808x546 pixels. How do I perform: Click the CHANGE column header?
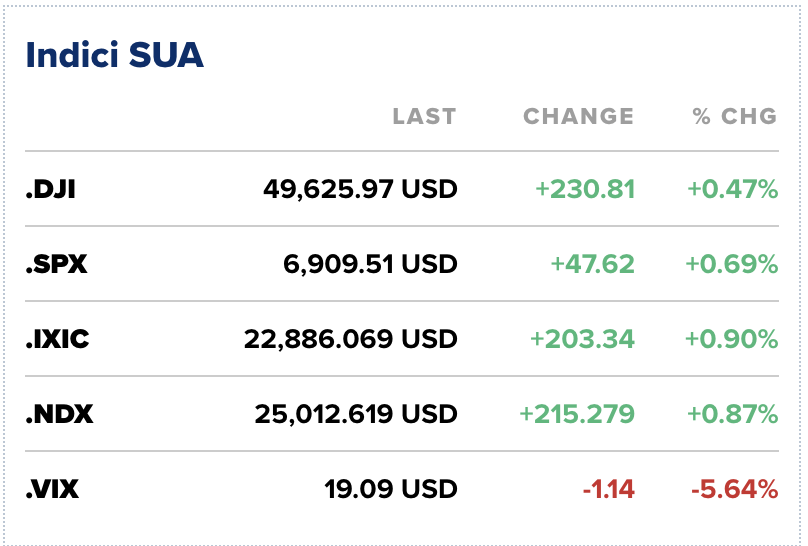pyautogui.click(x=578, y=116)
